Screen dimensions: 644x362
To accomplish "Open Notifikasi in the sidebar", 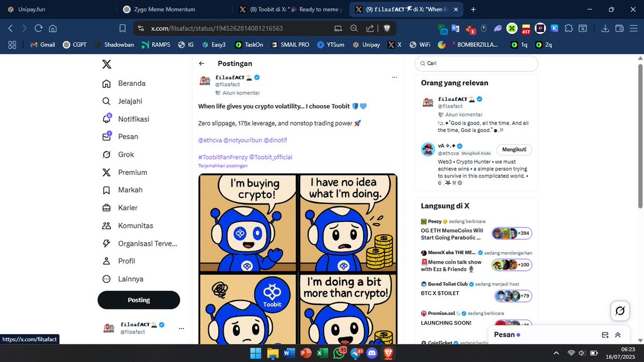I will point(126,119).
